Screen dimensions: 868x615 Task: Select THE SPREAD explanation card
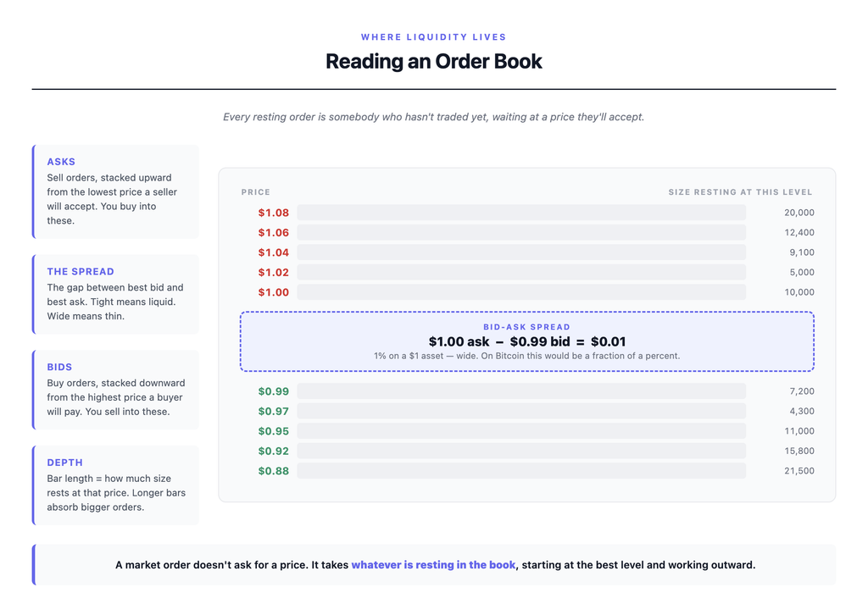[x=115, y=294]
